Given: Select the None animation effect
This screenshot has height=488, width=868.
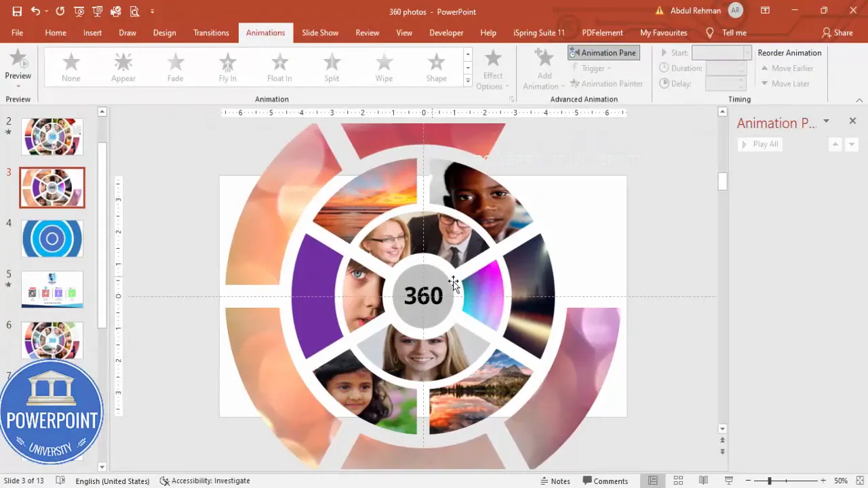Looking at the screenshot, I should pos(71,68).
